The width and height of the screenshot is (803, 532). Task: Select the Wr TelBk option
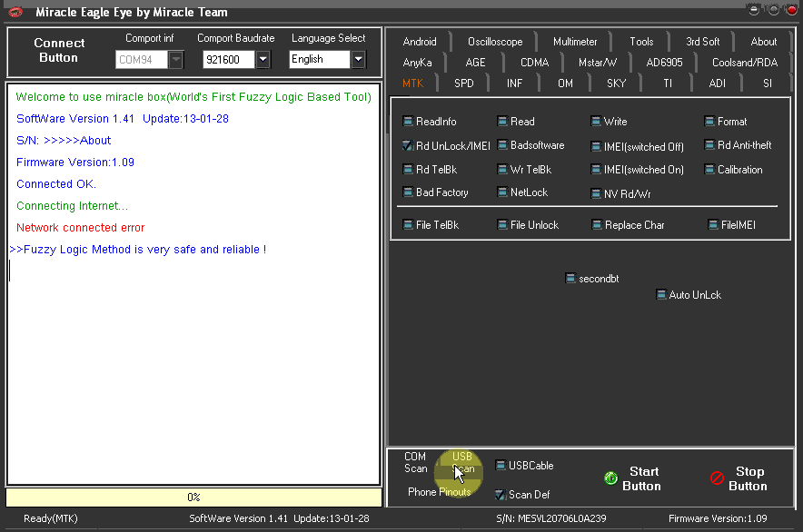(524, 170)
